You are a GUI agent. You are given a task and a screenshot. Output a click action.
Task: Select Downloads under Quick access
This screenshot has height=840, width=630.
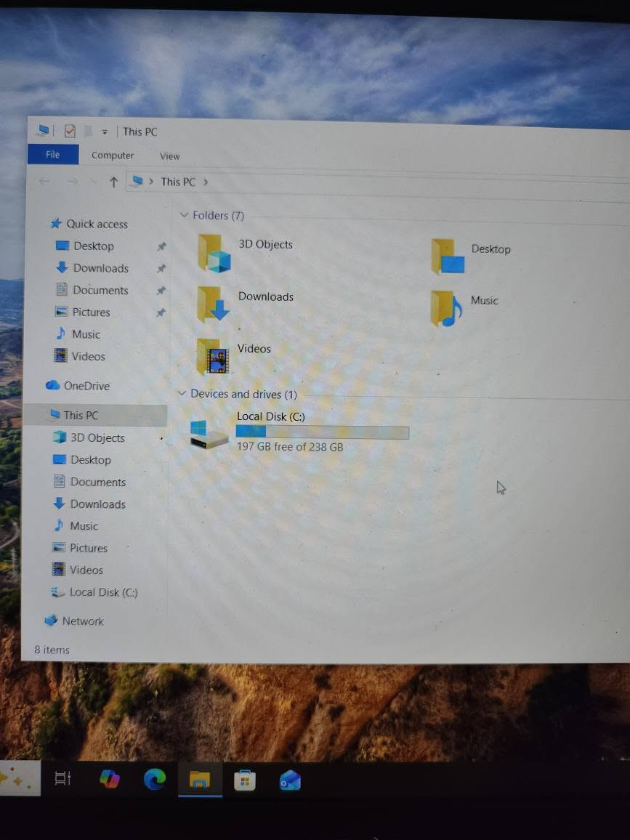(x=101, y=268)
